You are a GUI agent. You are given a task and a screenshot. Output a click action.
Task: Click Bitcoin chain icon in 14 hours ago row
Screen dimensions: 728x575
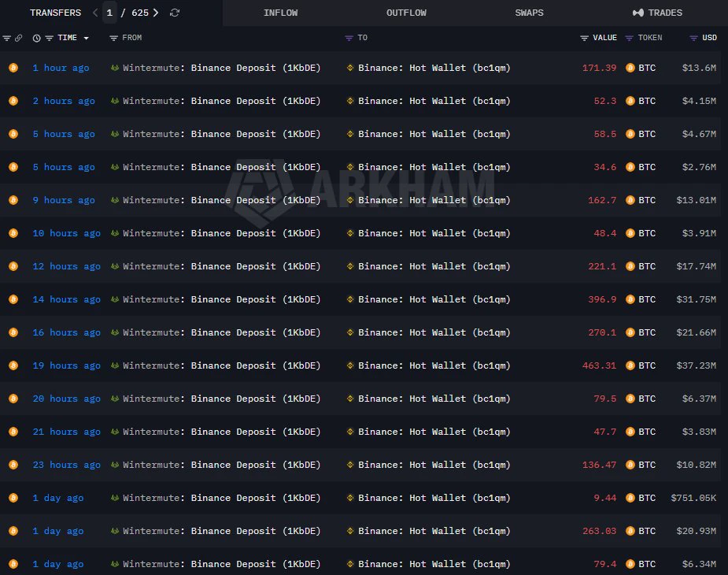(13, 299)
